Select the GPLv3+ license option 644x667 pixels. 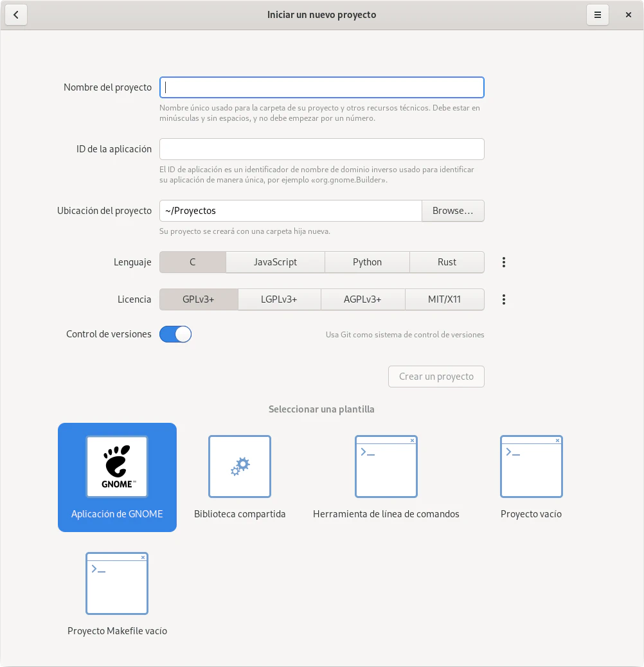(x=199, y=299)
